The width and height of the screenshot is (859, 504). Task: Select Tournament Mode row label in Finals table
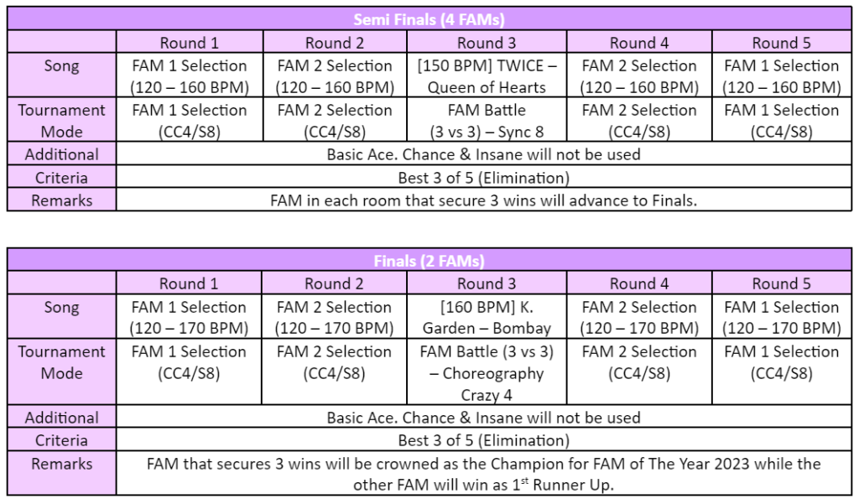point(61,362)
